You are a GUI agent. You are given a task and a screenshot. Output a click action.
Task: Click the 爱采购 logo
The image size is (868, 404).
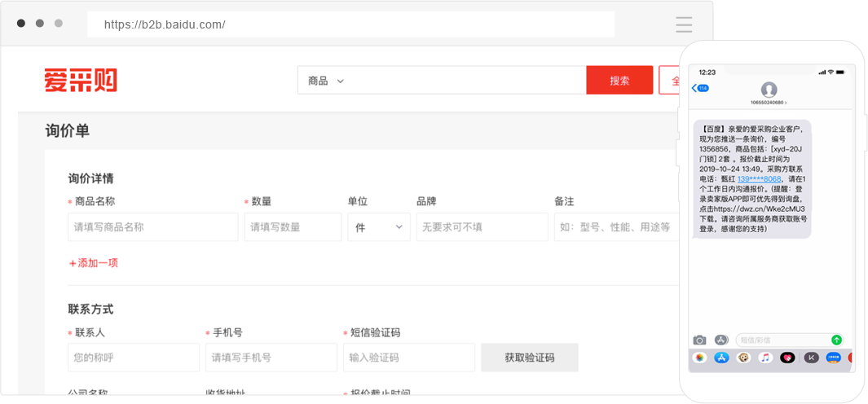click(81, 81)
